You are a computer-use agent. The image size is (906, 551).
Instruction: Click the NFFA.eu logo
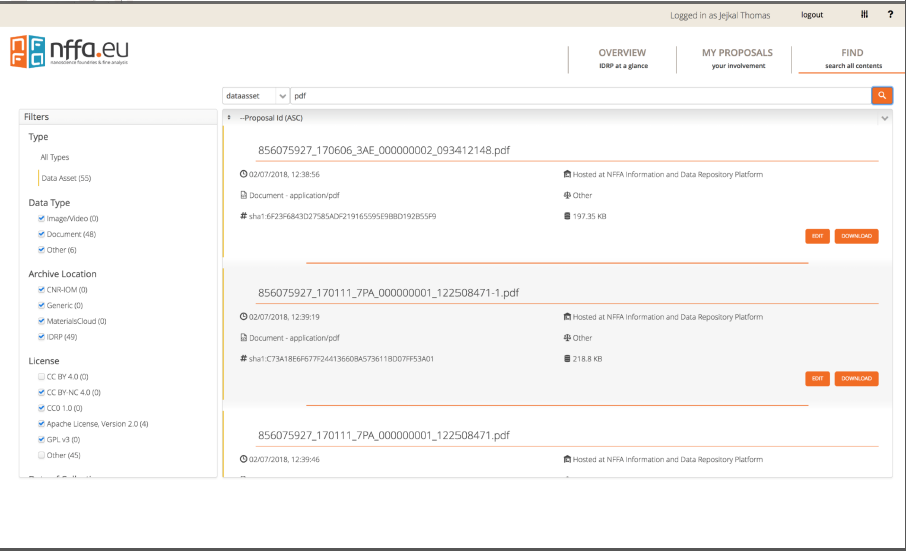click(x=69, y=51)
